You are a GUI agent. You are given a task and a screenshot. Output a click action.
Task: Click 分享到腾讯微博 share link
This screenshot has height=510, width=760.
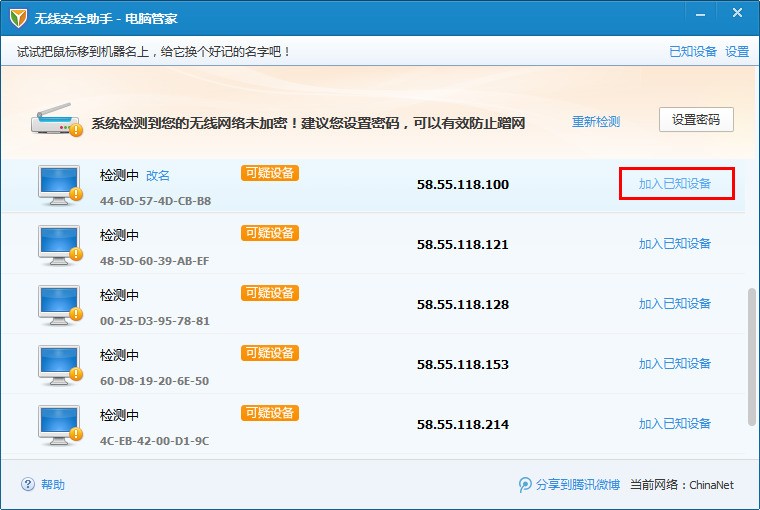pos(578,484)
